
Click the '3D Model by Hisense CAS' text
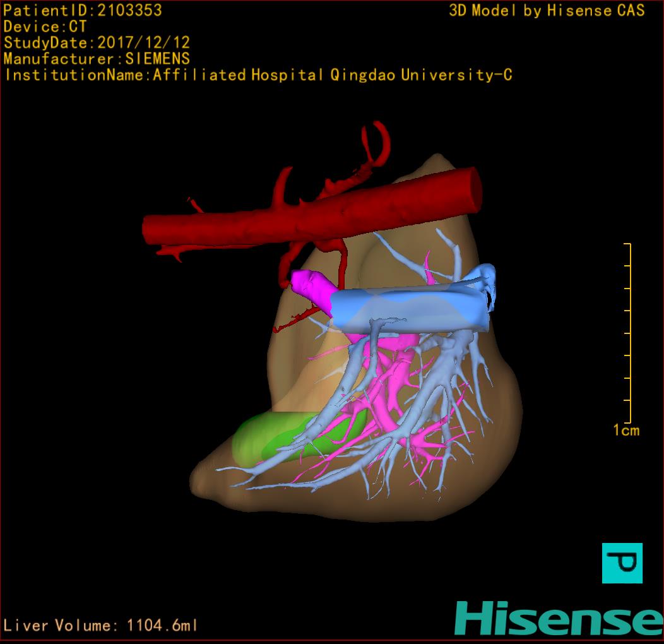(x=547, y=11)
